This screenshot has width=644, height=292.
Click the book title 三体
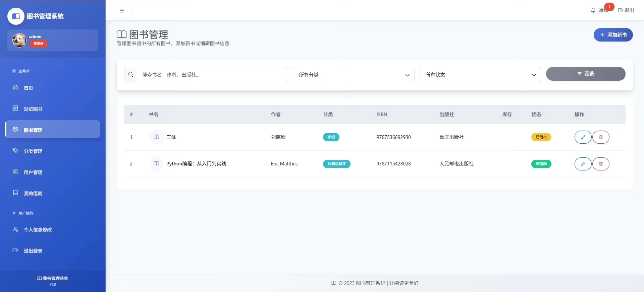pyautogui.click(x=171, y=137)
